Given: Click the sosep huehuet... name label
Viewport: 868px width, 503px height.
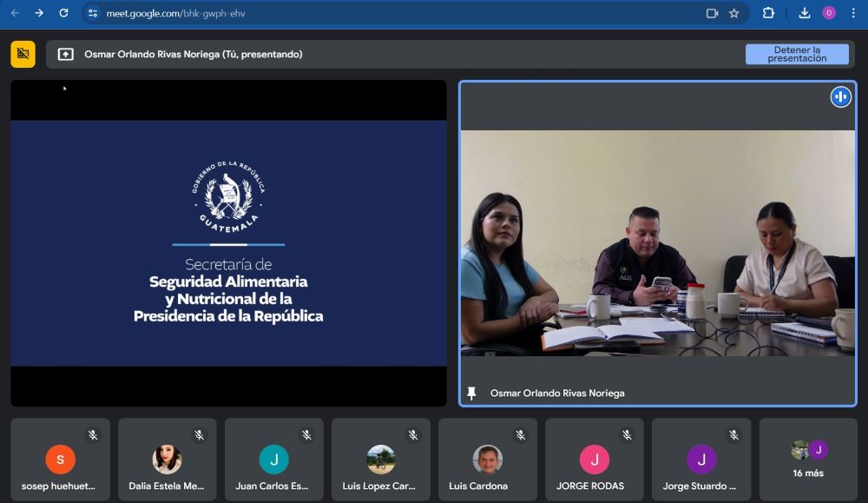Looking at the screenshot, I should pyautogui.click(x=58, y=486).
